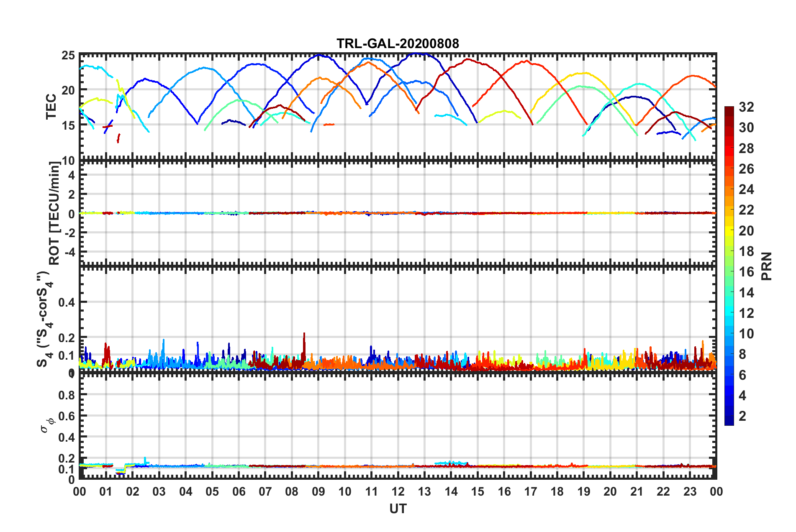Click the S4 axis label

point(44,319)
